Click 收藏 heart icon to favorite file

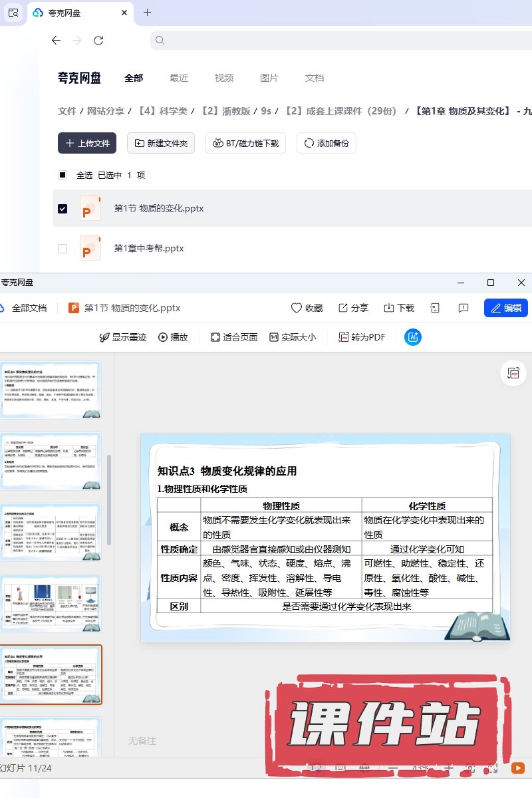(x=307, y=308)
